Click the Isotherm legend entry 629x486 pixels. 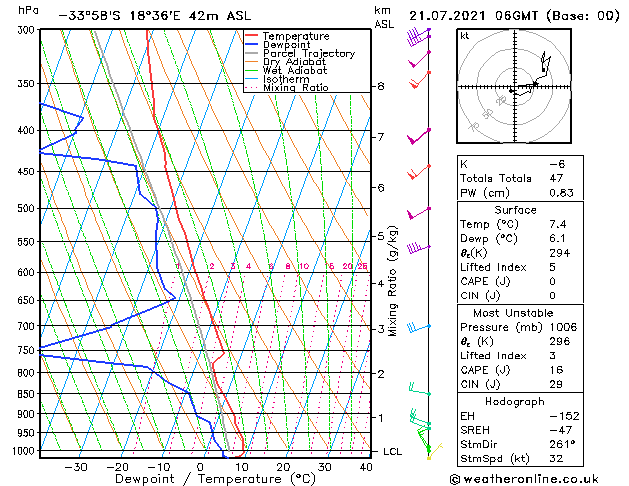[277, 79]
